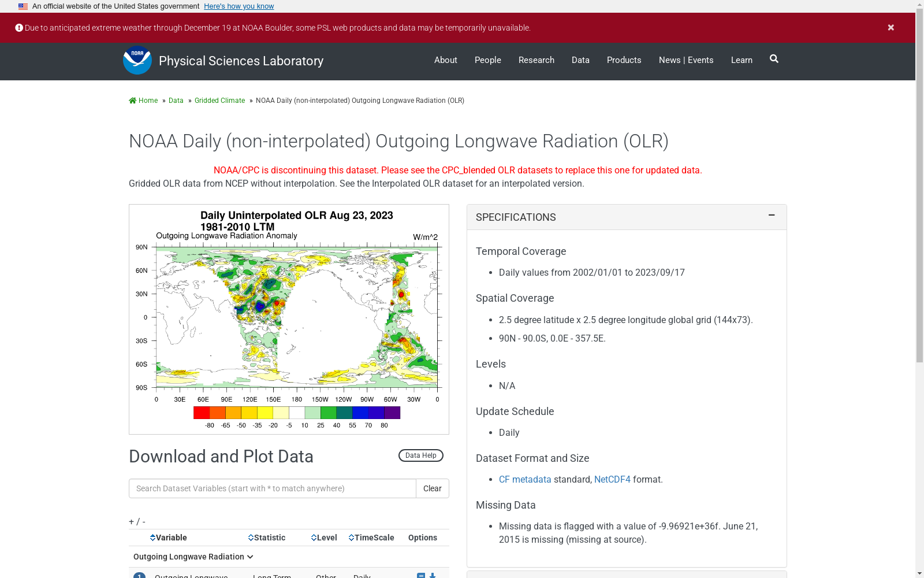Click the NOAA logo in the header
This screenshot has width=924, height=578.
click(x=137, y=60)
